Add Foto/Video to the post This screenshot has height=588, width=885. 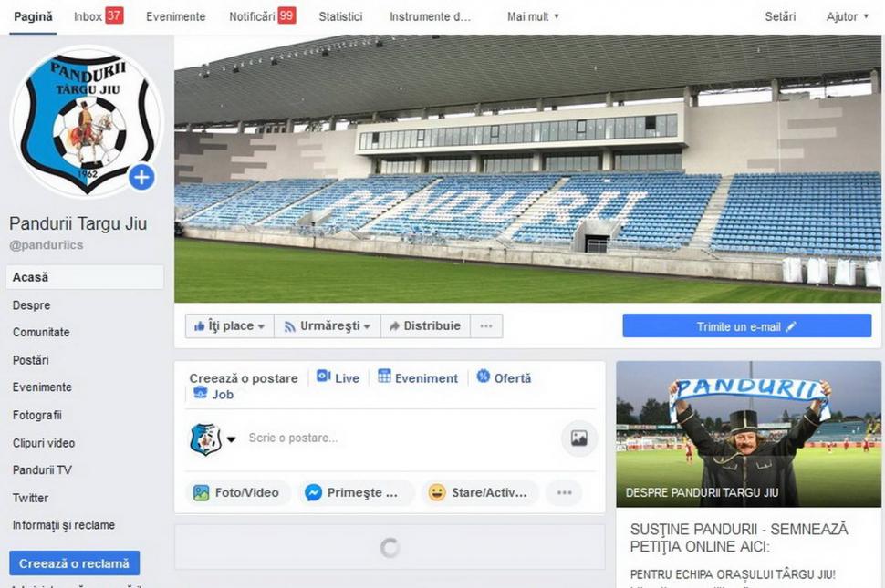[237, 492]
